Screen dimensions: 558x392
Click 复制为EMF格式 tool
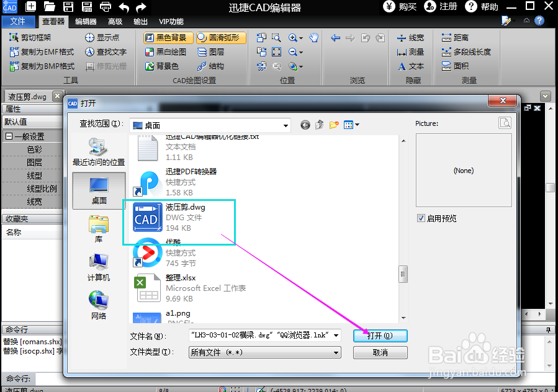[42, 52]
